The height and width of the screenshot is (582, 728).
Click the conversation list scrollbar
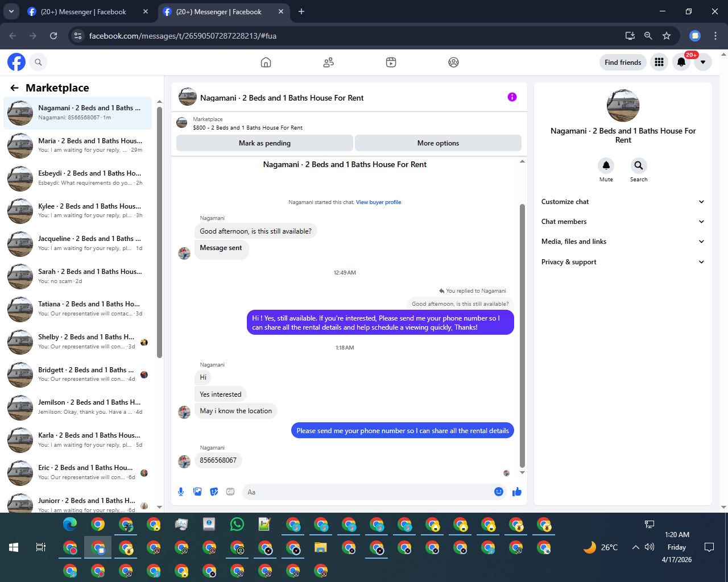coord(160,233)
